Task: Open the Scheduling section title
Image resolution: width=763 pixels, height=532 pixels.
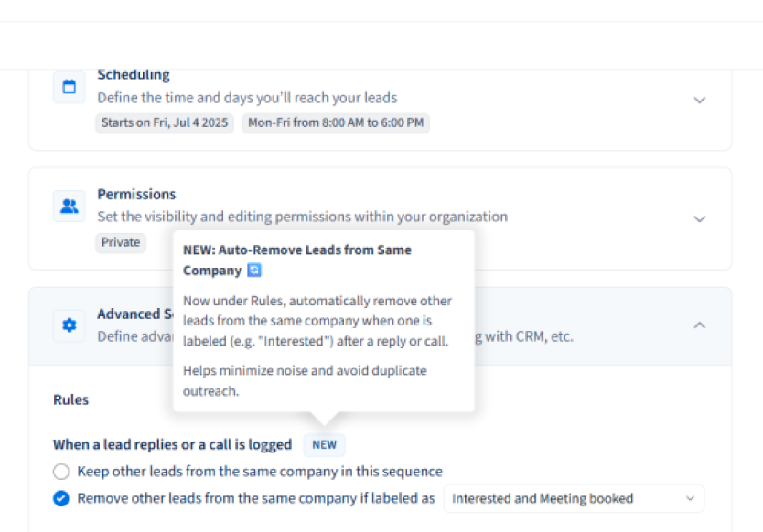Action: 134,75
